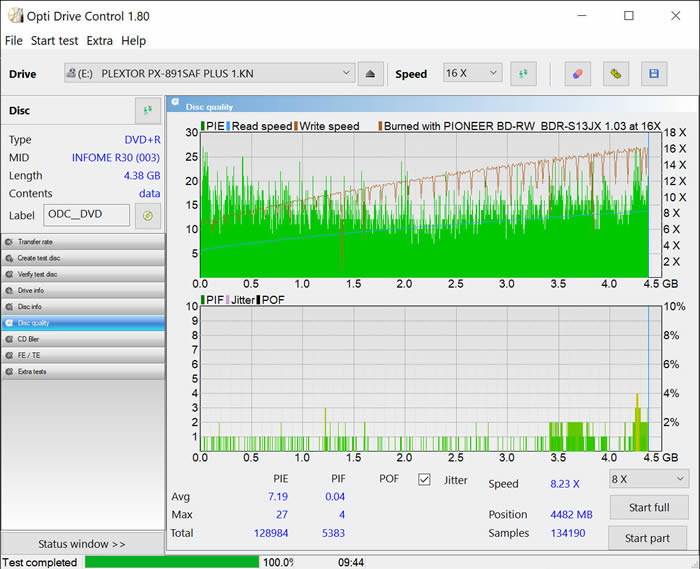Click the green progress bar at bottom
The height and width of the screenshot is (569, 700).
(172, 562)
